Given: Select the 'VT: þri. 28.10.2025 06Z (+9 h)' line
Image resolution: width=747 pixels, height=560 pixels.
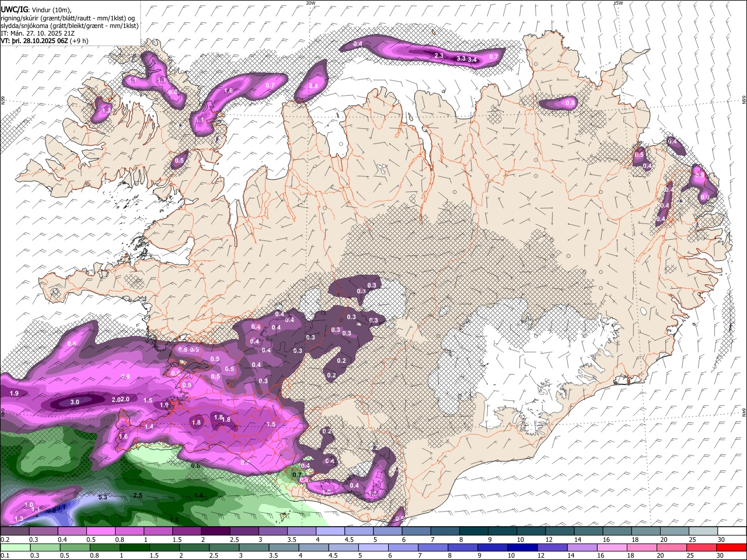Looking at the screenshot, I should [x=45, y=41].
